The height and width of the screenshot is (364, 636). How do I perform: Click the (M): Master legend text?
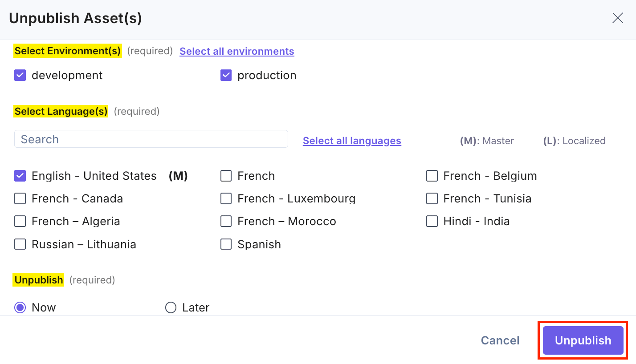click(x=487, y=141)
